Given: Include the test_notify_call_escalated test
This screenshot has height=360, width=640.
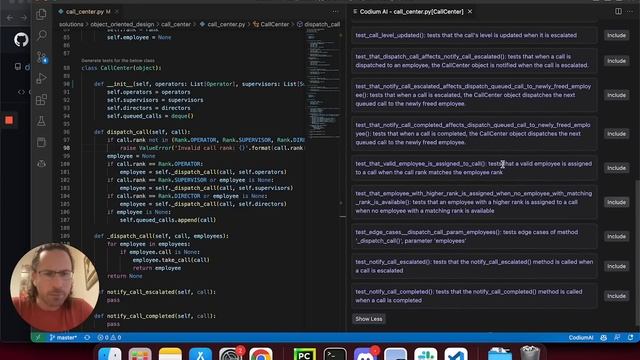Looking at the screenshot, I should pyautogui.click(x=616, y=266).
